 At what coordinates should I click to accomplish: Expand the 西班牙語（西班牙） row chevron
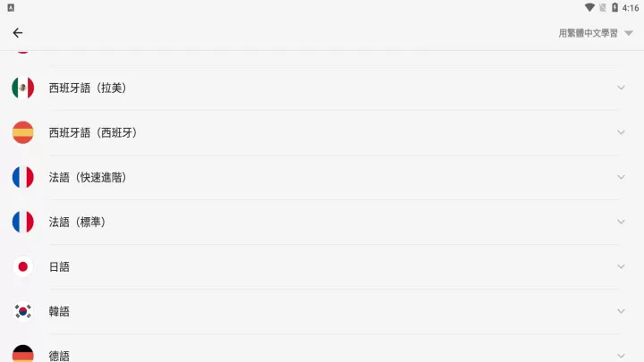(621, 132)
